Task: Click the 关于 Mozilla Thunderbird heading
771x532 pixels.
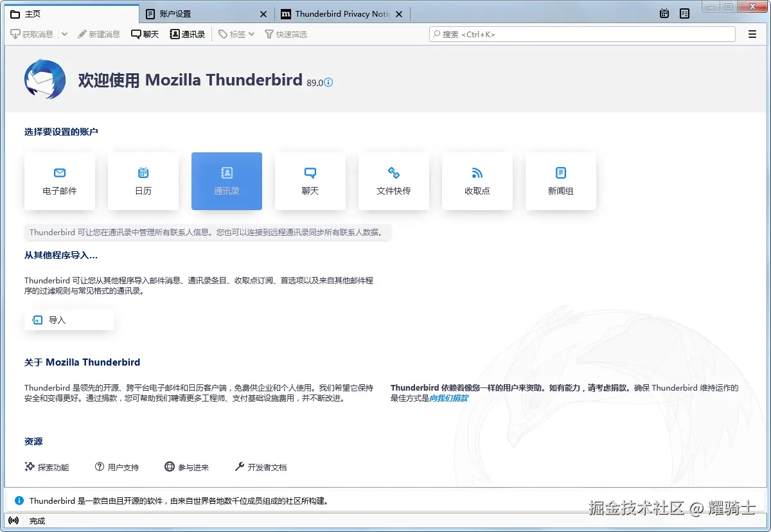Action: tap(82, 362)
